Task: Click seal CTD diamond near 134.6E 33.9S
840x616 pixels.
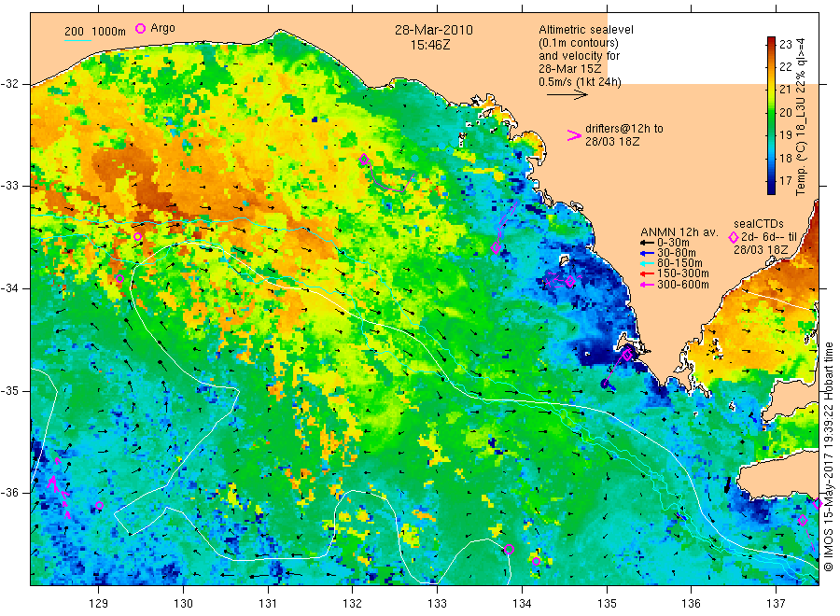Action: pyautogui.click(x=570, y=281)
